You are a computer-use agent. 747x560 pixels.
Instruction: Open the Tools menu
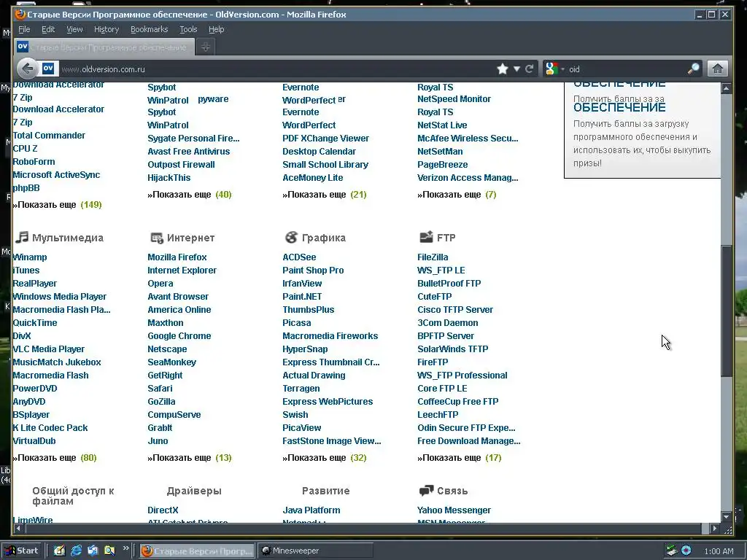tap(188, 29)
